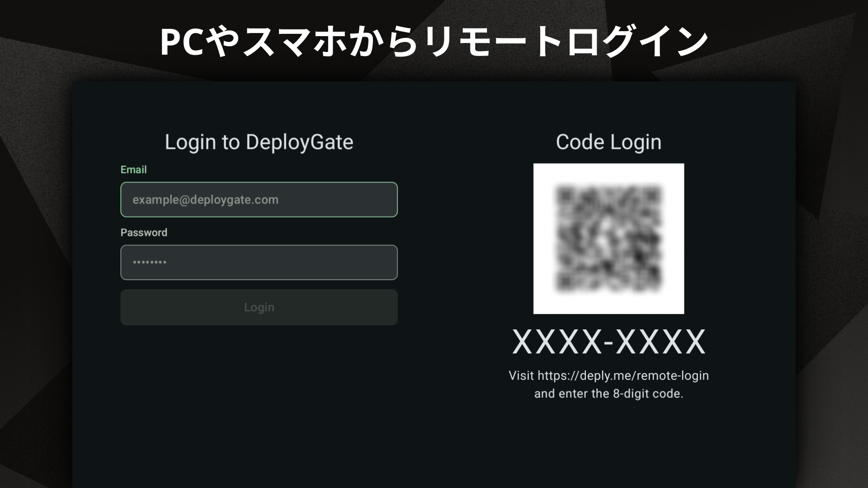The width and height of the screenshot is (868, 488).
Task: Click the dash in the XXXX-XXXX code
Action: pos(609,343)
